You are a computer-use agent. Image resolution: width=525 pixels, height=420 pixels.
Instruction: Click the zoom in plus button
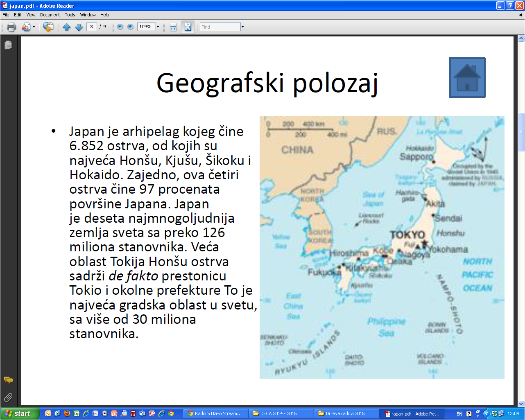[130, 27]
